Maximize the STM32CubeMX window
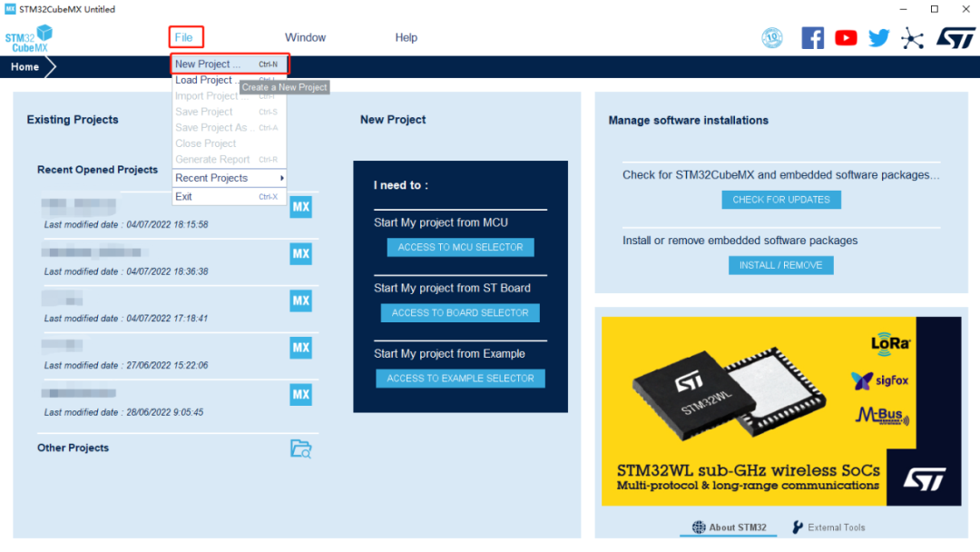Screen dimensions: 980x552 point(935,9)
